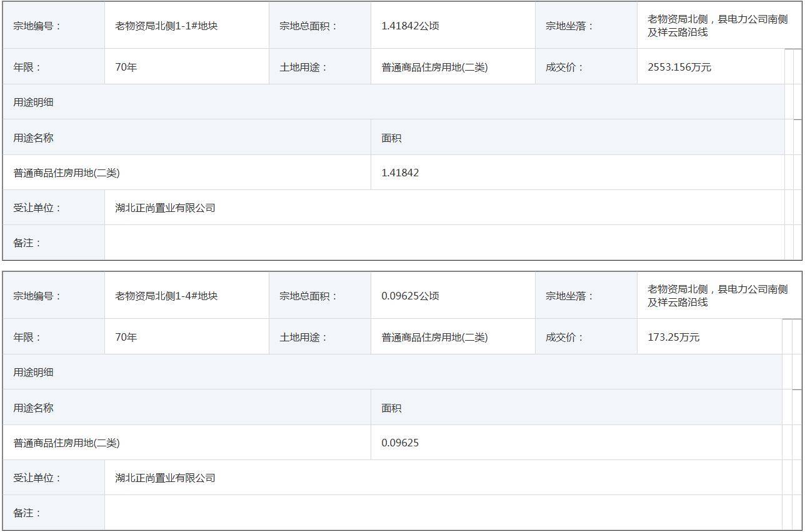Select the total area value 1.41842公顷

(410, 26)
